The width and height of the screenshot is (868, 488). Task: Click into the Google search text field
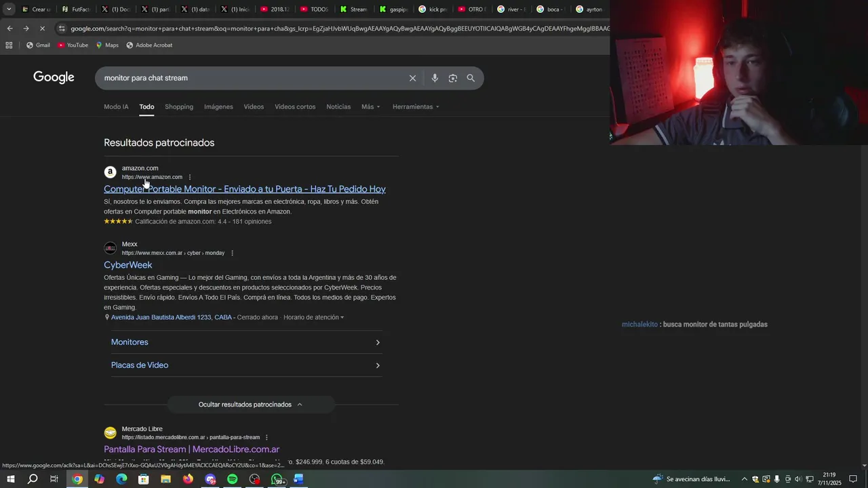click(x=251, y=78)
